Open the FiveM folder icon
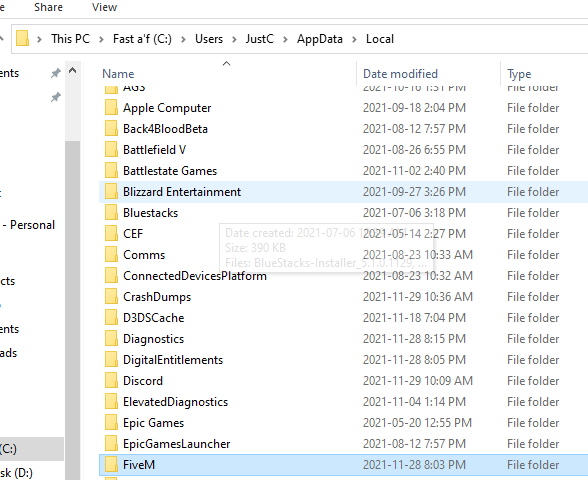Screen dimensions: 588x480 (111, 464)
